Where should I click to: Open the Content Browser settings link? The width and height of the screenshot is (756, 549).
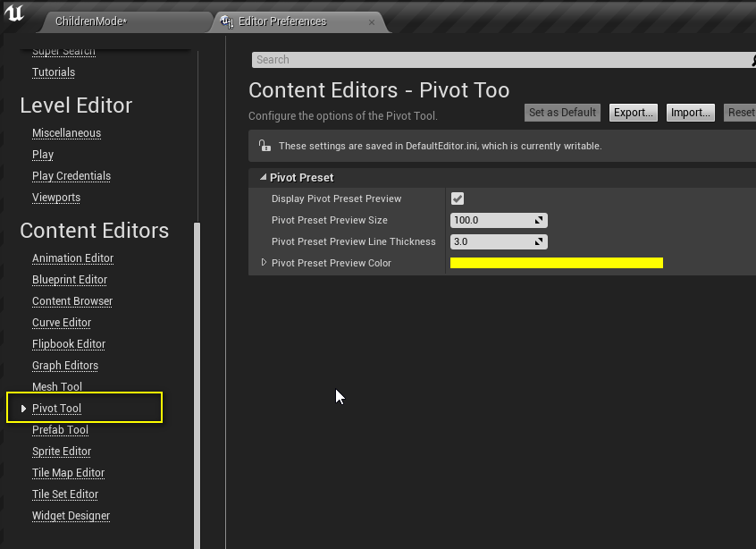coord(71,300)
